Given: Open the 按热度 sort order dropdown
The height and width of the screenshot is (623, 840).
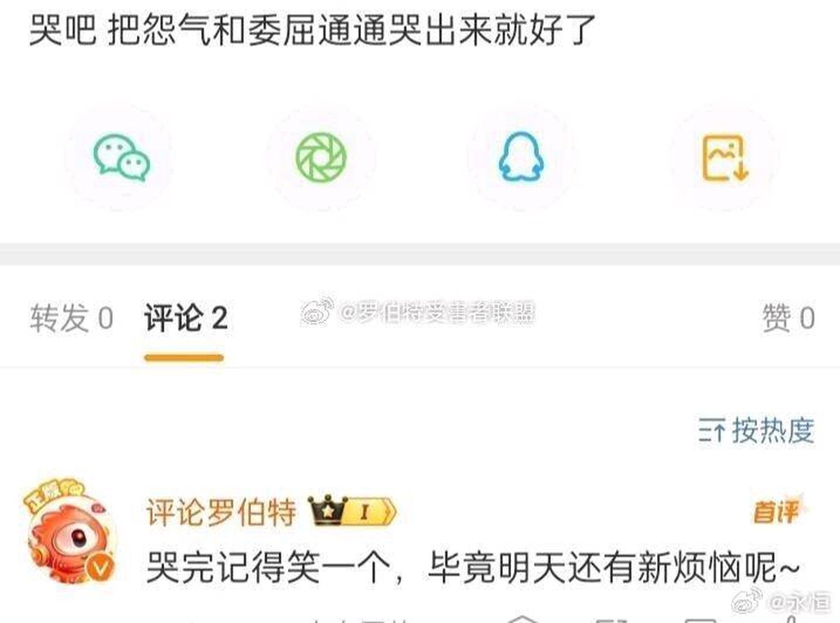Looking at the screenshot, I should 756,430.
